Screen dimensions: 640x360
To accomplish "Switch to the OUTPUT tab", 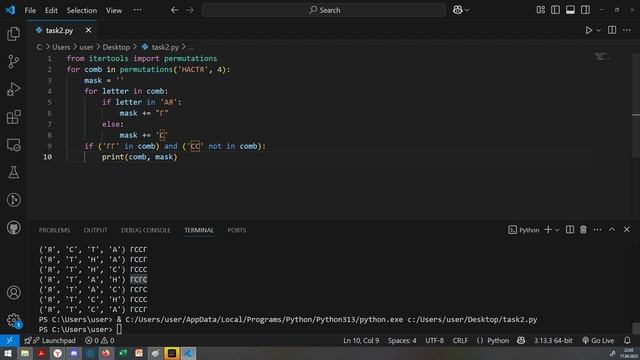I will coord(96,230).
